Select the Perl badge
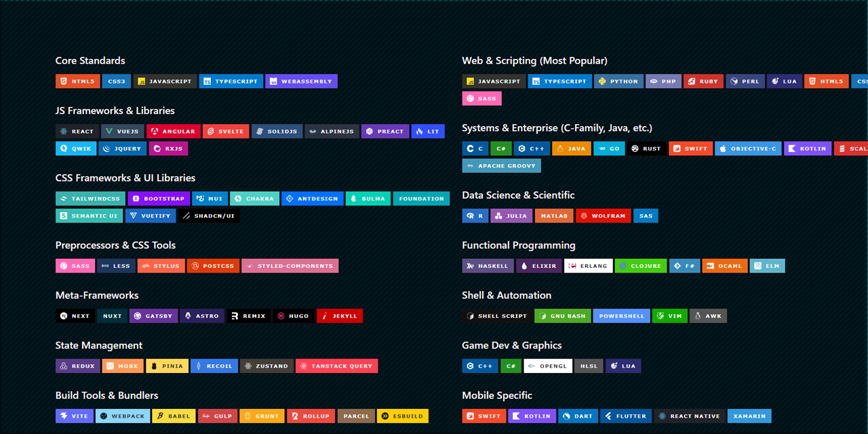This screenshot has height=434, width=868. coord(745,81)
